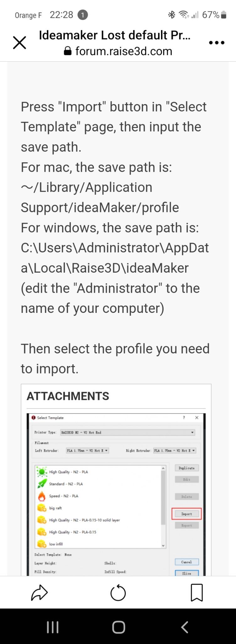The image size is (236, 644).
Task: Select the big raft template entry
Action: (50, 508)
